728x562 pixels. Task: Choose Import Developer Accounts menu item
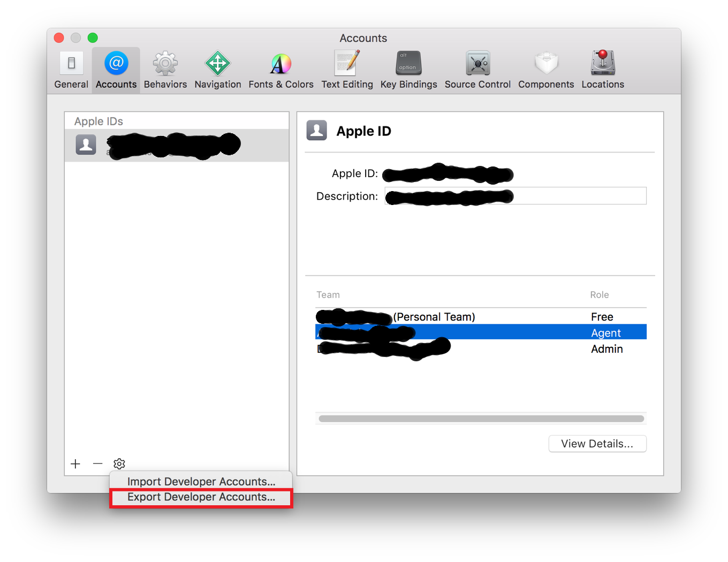201,482
